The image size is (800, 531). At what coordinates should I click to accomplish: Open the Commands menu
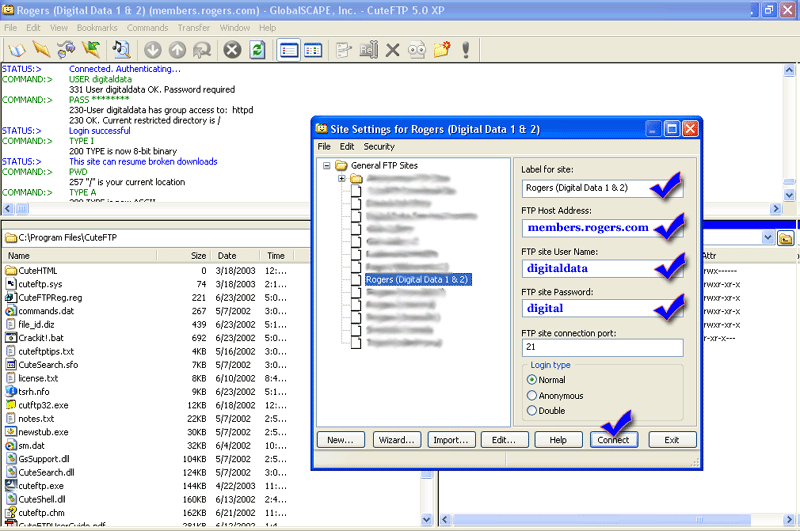point(147,28)
